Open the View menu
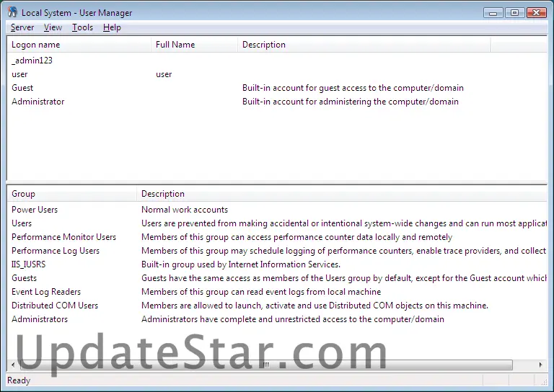The height and width of the screenshot is (392, 554). (53, 27)
